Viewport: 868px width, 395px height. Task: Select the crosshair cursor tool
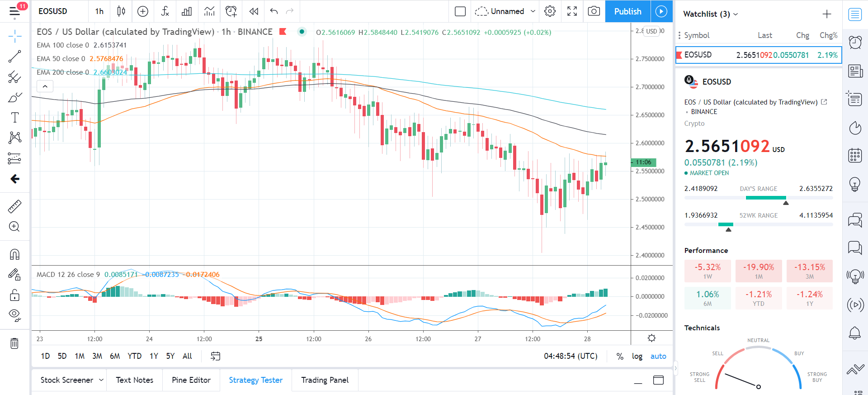(14, 36)
